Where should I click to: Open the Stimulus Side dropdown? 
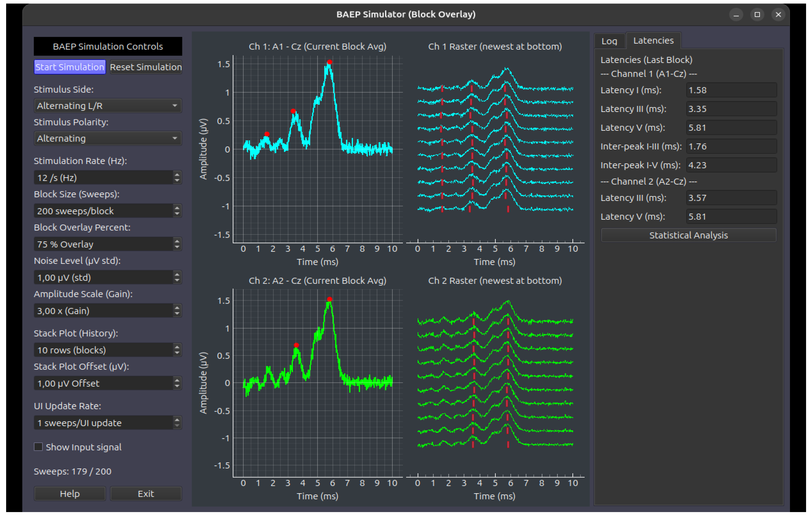tap(108, 106)
